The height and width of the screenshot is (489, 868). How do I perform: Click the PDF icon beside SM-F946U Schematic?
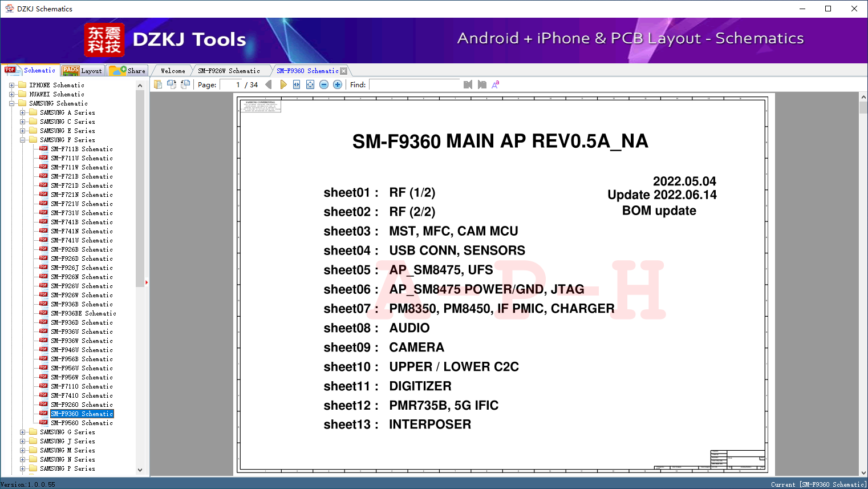(43, 350)
